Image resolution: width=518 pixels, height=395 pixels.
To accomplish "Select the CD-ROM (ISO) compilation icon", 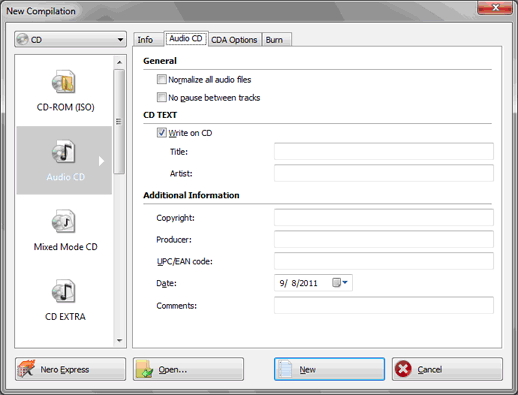I will tap(64, 82).
